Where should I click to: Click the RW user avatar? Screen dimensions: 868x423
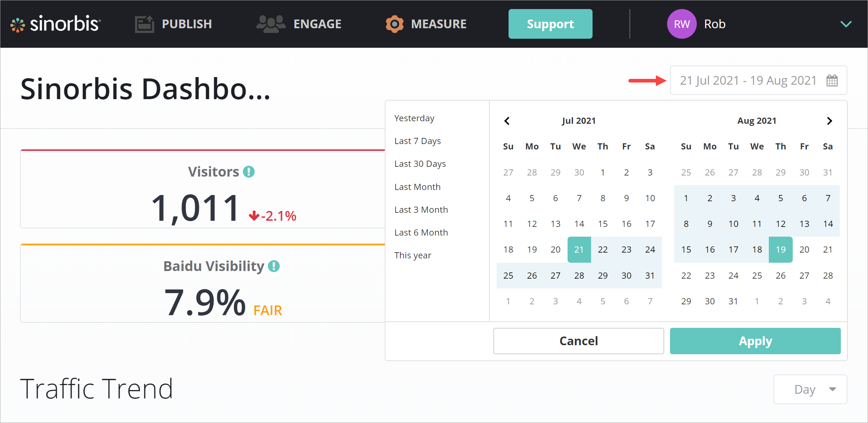[682, 24]
